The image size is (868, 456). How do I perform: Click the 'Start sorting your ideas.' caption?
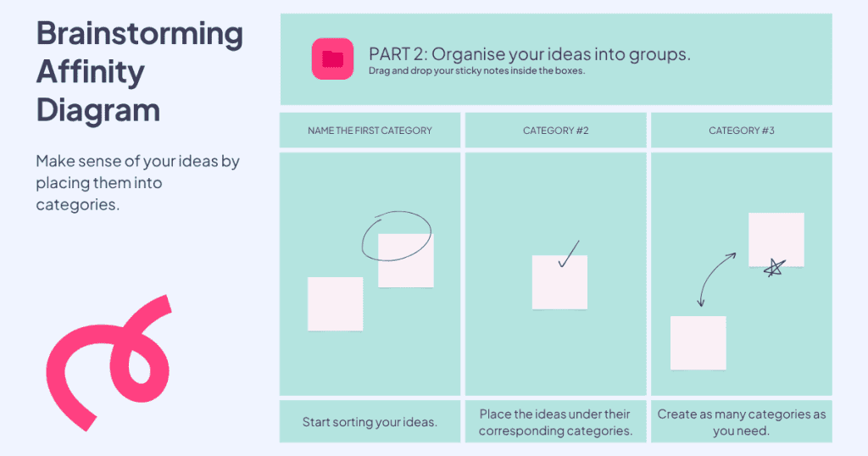(370, 422)
